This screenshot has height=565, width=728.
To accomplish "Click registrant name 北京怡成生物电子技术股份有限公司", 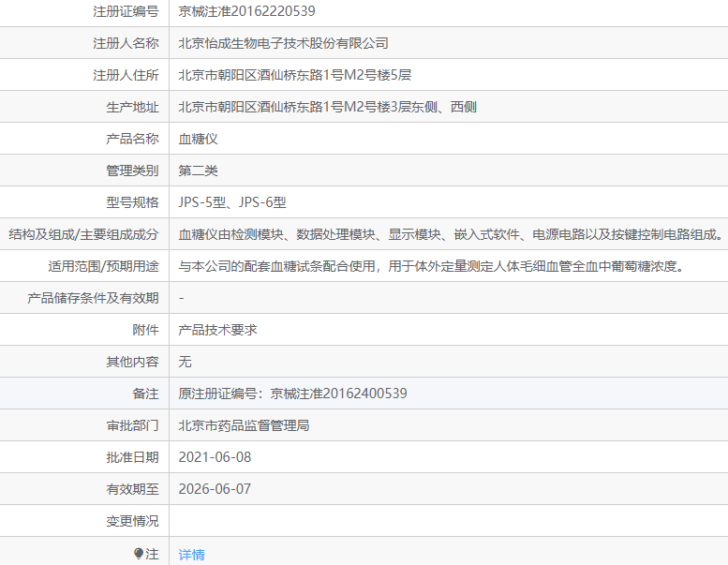I will pyautogui.click(x=283, y=43).
